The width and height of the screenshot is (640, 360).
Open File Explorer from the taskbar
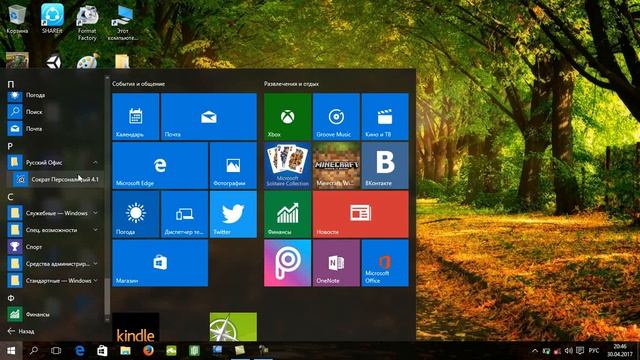click(x=125, y=351)
